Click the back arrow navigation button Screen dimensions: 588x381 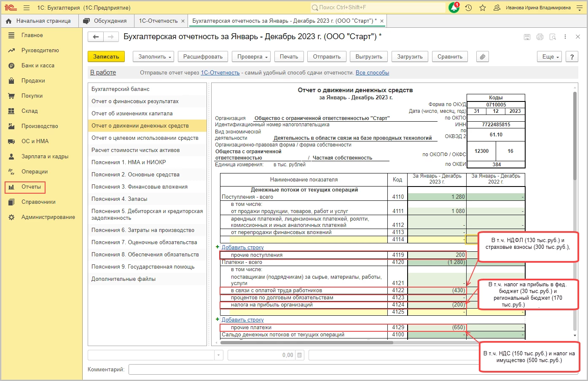pyautogui.click(x=96, y=37)
